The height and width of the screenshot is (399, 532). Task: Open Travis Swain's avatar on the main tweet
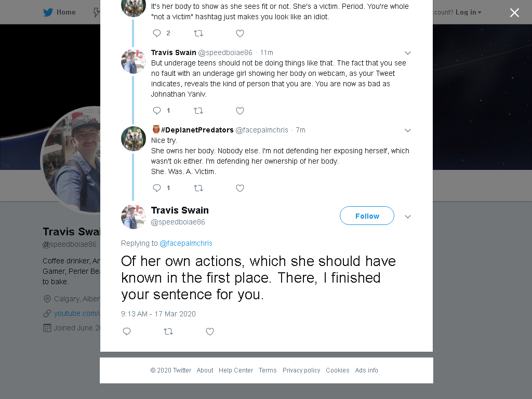134,217
